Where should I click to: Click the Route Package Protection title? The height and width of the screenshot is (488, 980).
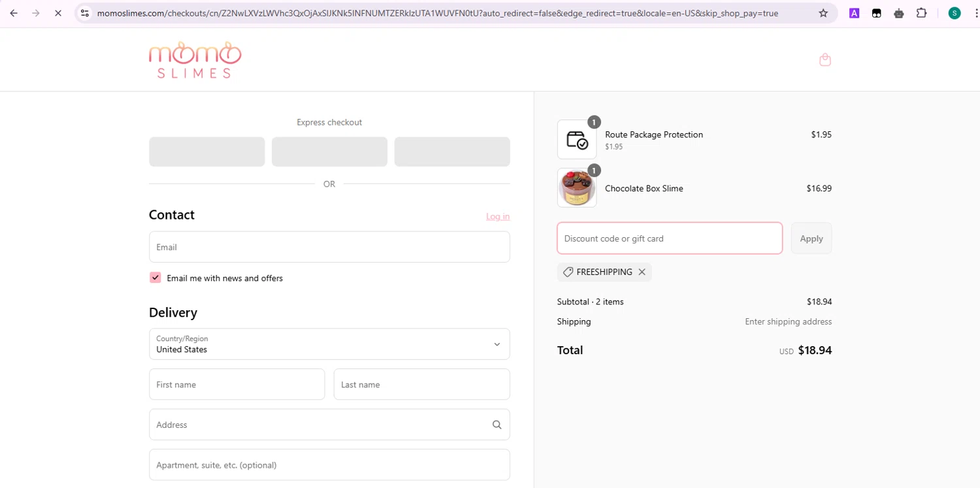point(654,135)
